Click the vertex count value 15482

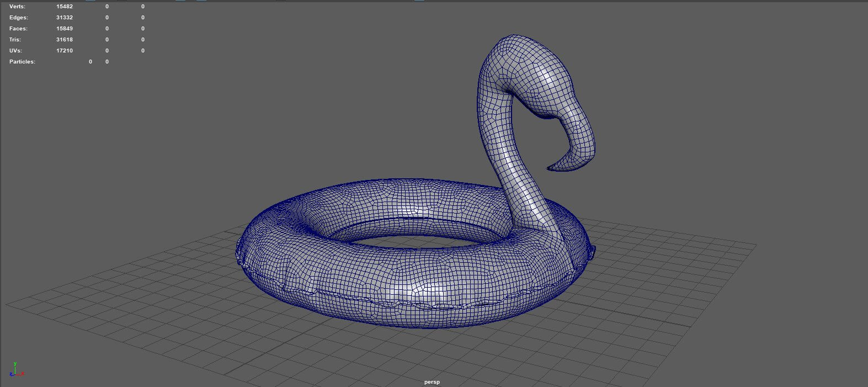point(65,7)
